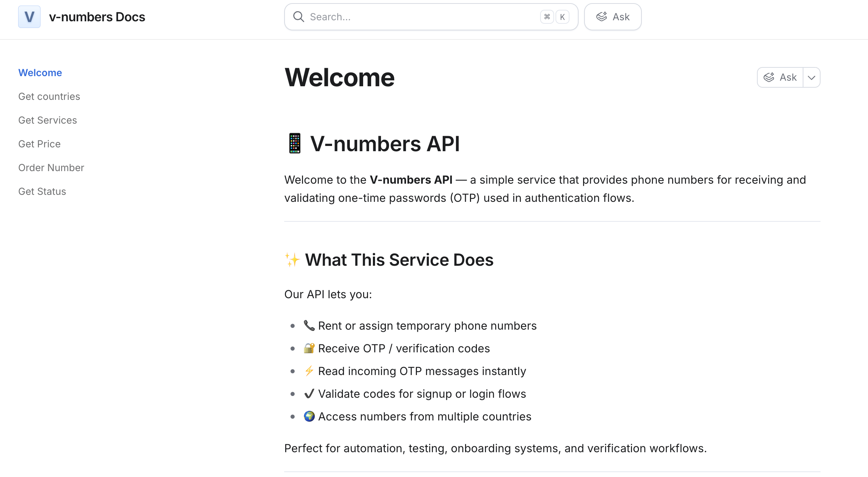Click 'Rent or assign temporary phone numbers'
This screenshot has height=477, width=868.
pyautogui.click(x=427, y=326)
